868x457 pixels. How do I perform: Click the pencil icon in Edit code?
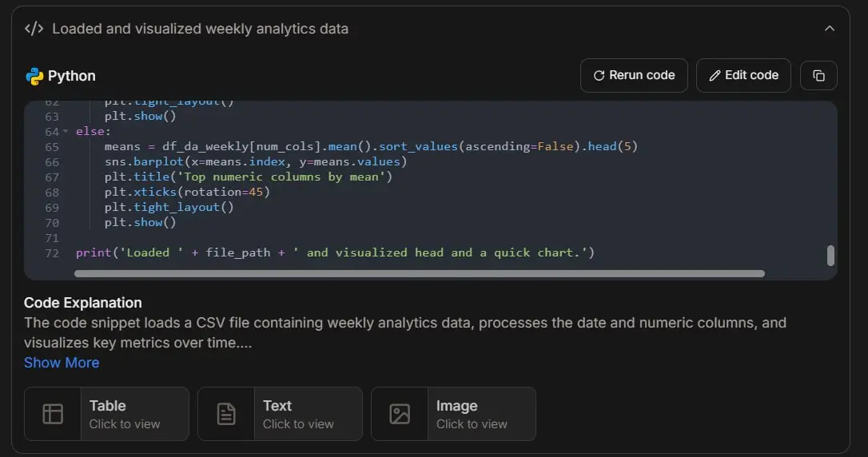pos(715,76)
